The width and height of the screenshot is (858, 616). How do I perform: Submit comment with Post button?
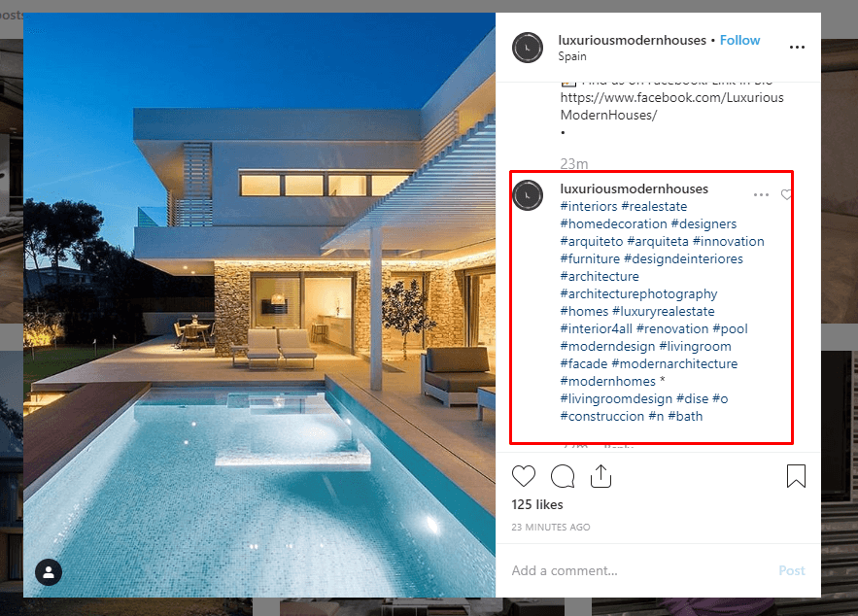pos(792,570)
